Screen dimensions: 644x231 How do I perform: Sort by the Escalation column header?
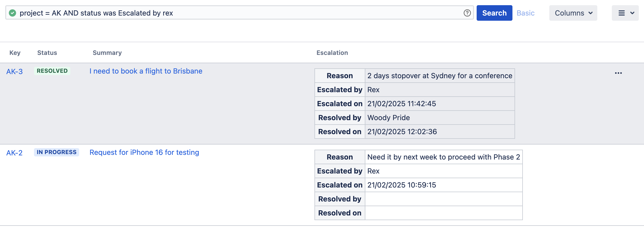332,53
